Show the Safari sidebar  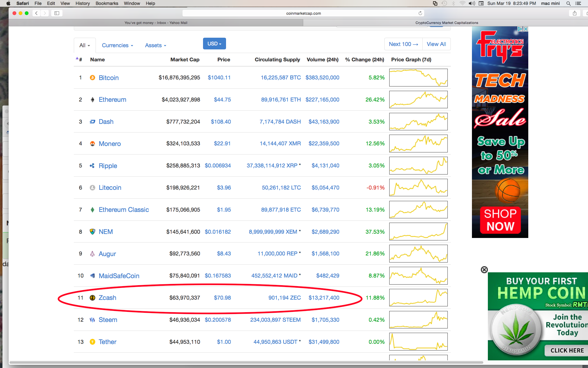click(x=57, y=13)
